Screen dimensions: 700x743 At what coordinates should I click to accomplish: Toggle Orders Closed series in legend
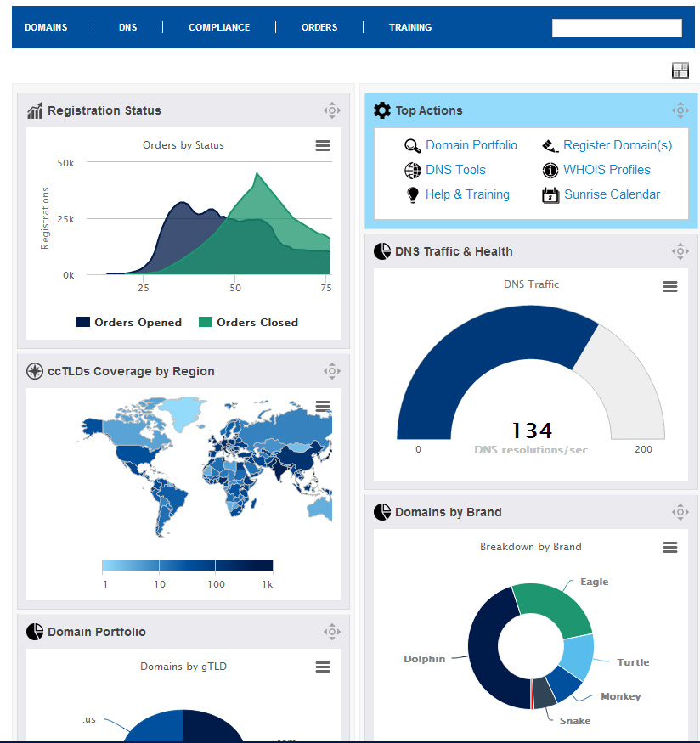(248, 322)
